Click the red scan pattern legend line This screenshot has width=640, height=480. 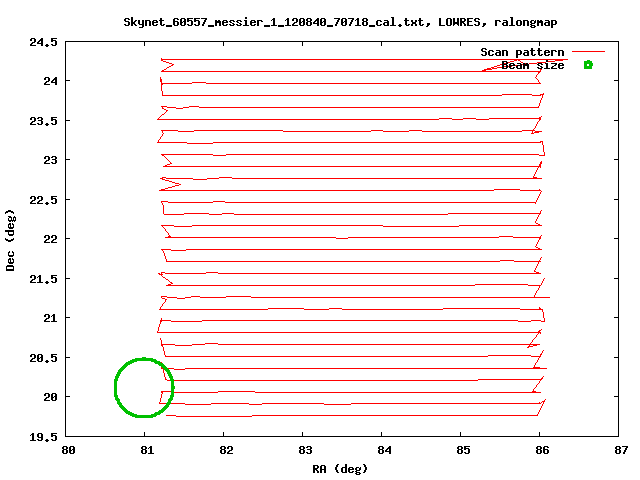[x=588, y=52]
